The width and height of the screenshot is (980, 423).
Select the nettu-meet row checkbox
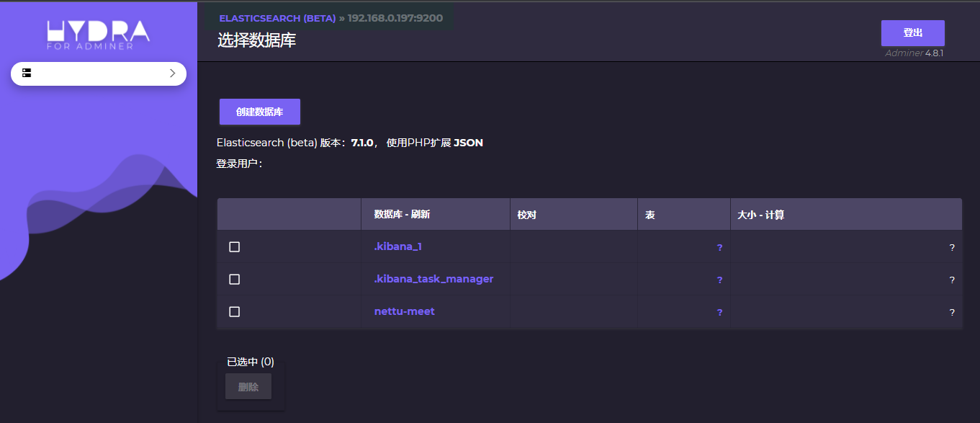click(x=234, y=311)
